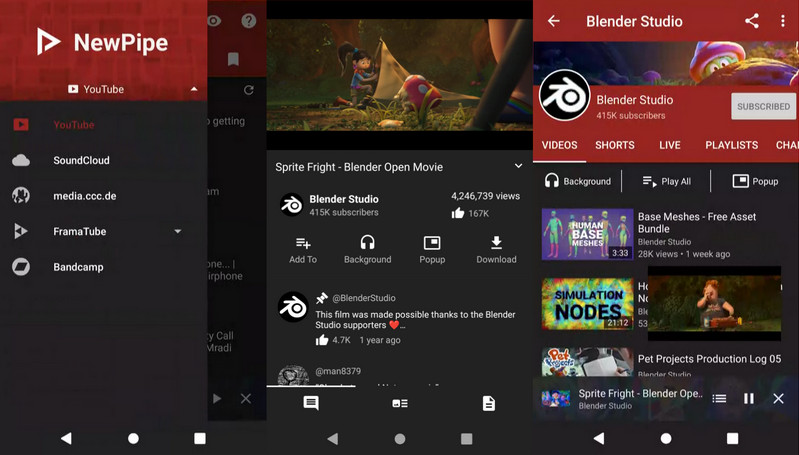Click Add To playlist button
This screenshot has height=455, width=799.
[x=303, y=250]
